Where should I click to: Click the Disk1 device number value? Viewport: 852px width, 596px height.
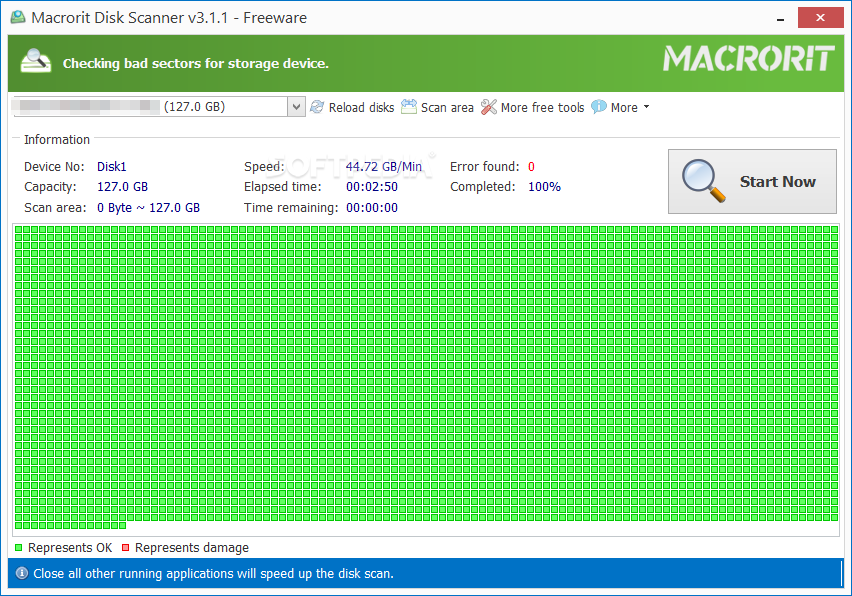point(111,167)
